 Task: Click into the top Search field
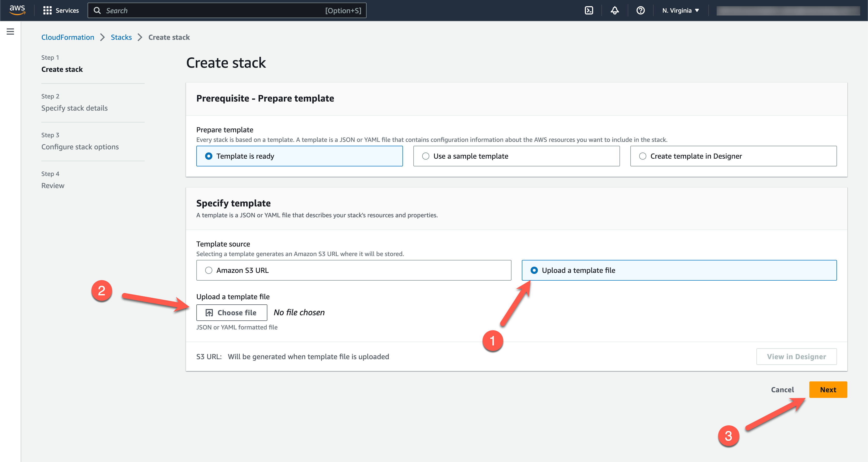pyautogui.click(x=216, y=10)
